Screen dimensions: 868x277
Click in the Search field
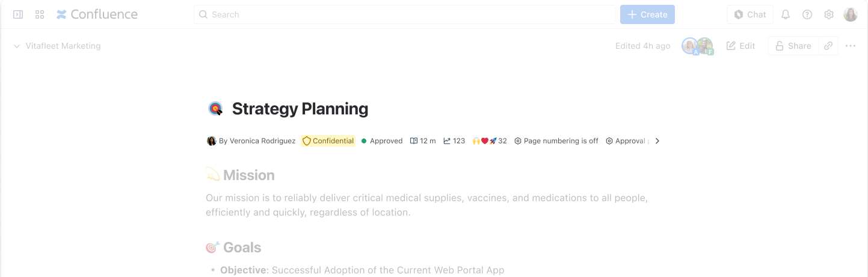[x=404, y=14]
